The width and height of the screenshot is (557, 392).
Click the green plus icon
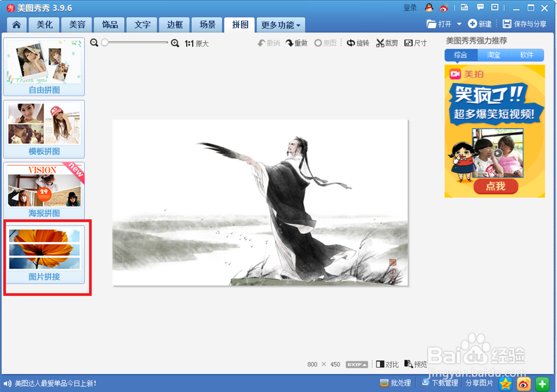point(542,384)
